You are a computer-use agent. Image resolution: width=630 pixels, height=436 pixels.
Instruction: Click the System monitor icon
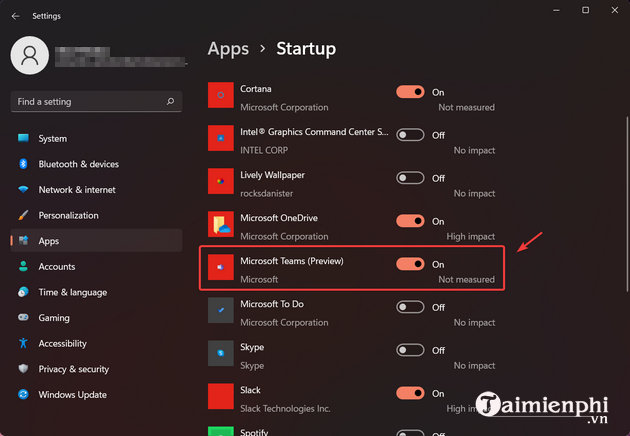pyautogui.click(x=23, y=138)
